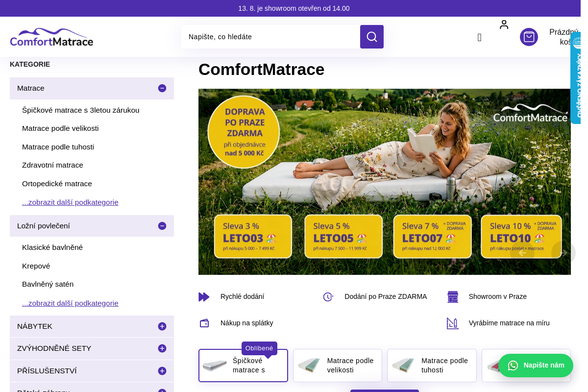This screenshot has width=588, height=392.
Task: Click the ComfortMatrace logo
Action: pyautogui.click(x=51, y=37)
